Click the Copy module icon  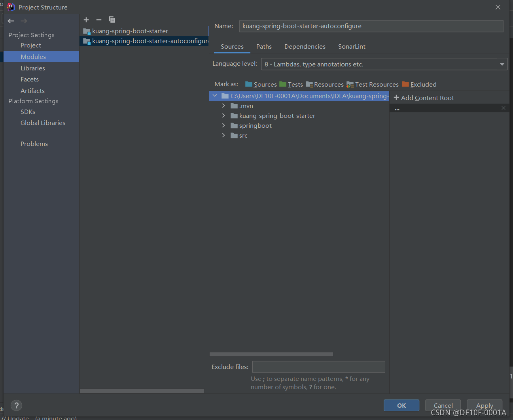pos(112,19)
